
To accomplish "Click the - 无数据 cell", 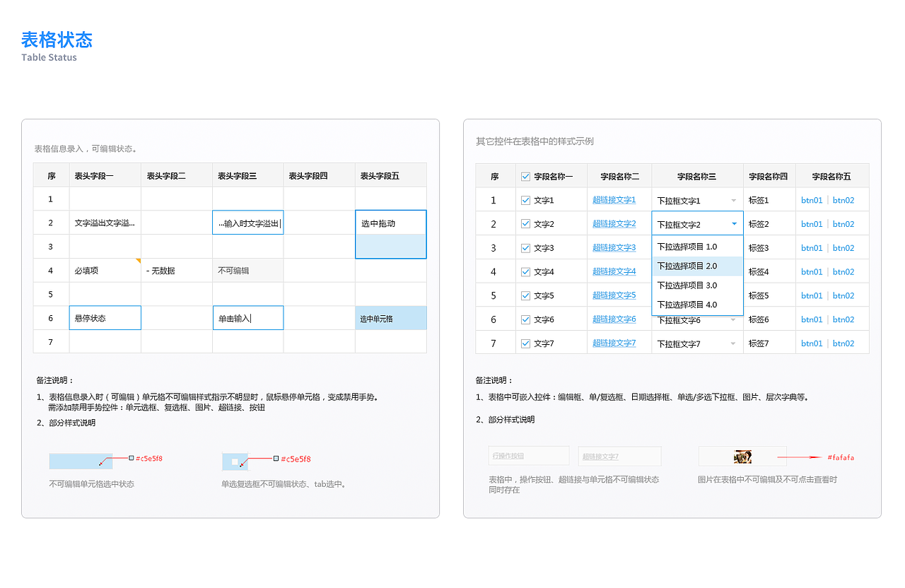I will [x=177, y=271].
